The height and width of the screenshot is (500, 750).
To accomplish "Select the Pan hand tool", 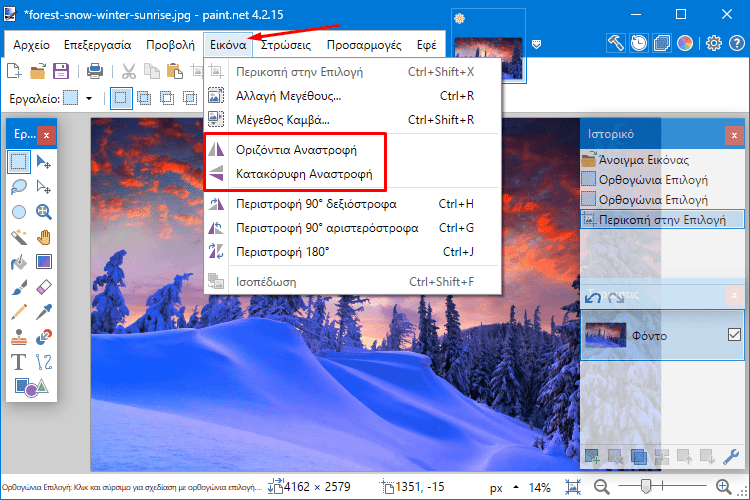I will 44,237.
